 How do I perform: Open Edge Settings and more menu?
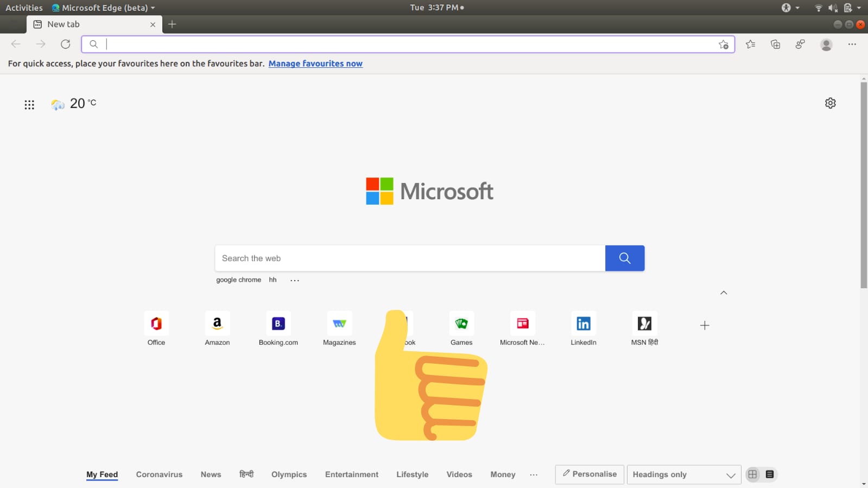pos(852,45)
